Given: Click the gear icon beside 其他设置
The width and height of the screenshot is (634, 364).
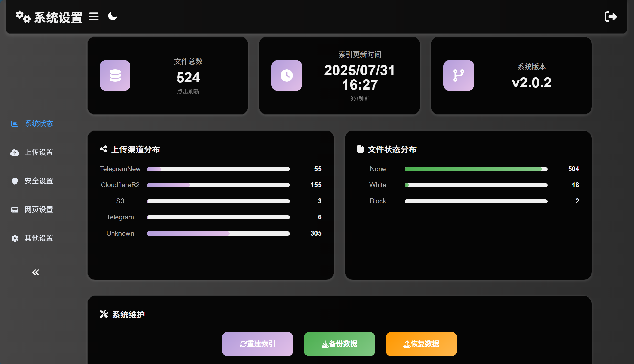Looking at the screenshot, I should [15, 238].
